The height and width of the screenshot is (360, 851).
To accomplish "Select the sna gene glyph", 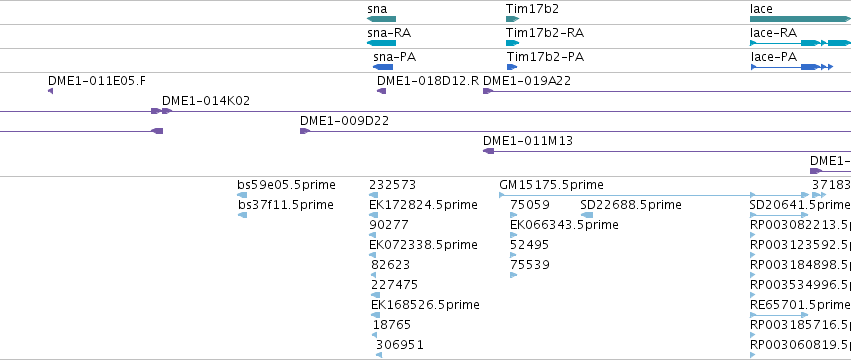I will tap(381, 19).
